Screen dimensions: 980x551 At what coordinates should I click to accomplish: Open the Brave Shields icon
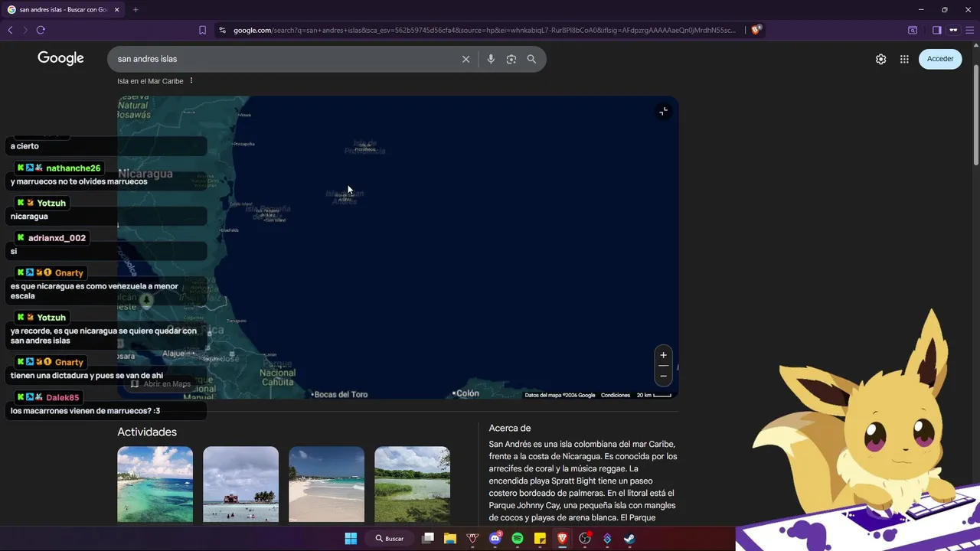756,30
